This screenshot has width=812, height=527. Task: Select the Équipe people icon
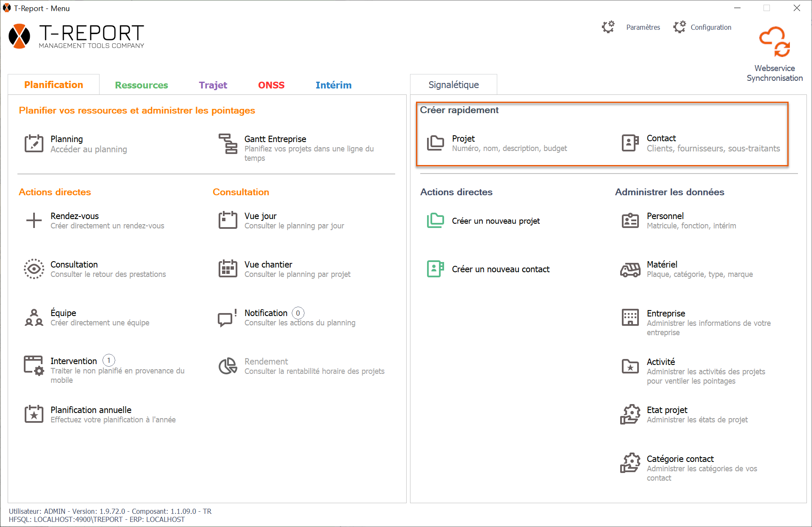pos(34,317)
